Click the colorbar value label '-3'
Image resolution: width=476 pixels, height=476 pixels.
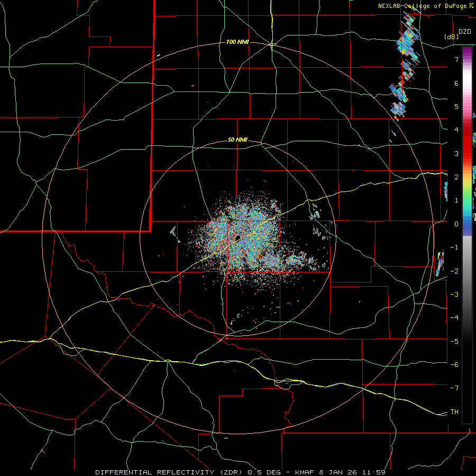(x=454, y=294)
